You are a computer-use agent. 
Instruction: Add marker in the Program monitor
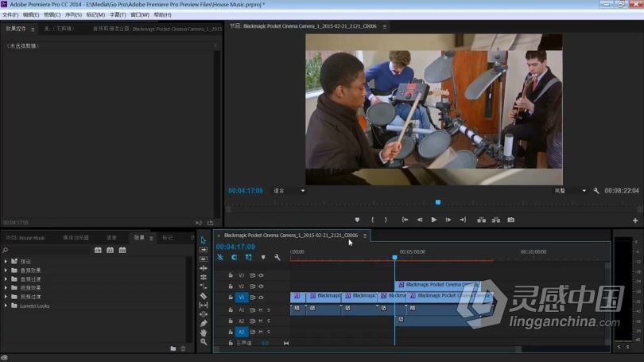357,220
